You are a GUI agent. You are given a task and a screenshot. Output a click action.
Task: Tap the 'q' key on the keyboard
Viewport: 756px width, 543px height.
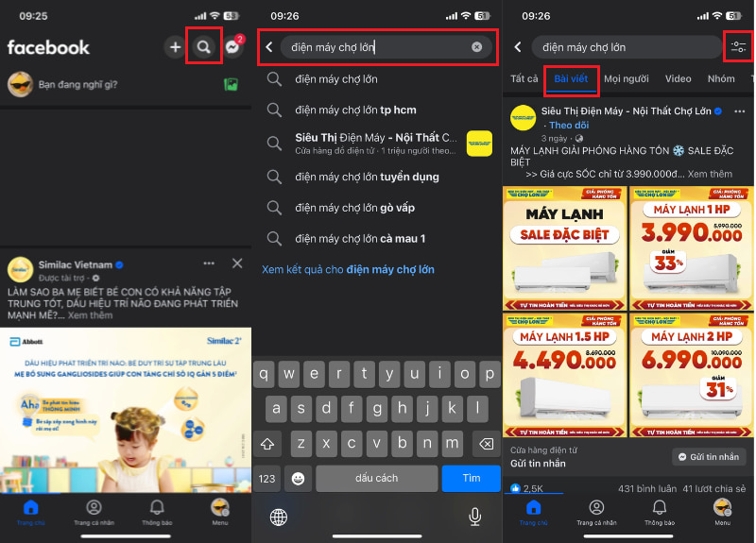tap(264, 374)
